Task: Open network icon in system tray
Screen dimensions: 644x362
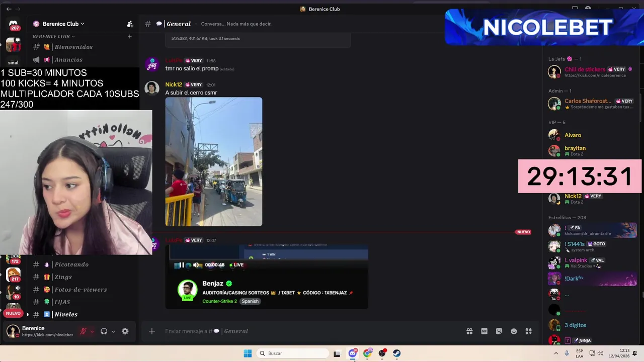Action: (x=592, y=353)
